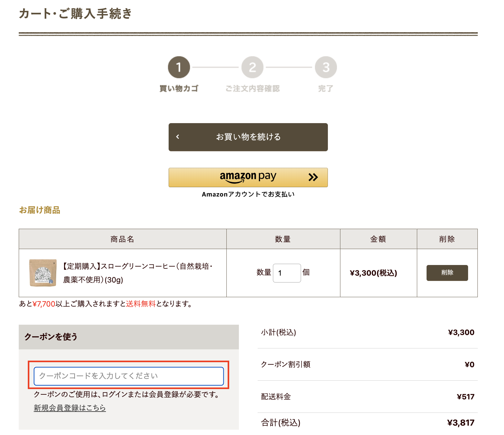Image resolution: width=504 pixels, height=435 pixels.
Task: Click the amazon pay logo
Action: click(248, 177)
